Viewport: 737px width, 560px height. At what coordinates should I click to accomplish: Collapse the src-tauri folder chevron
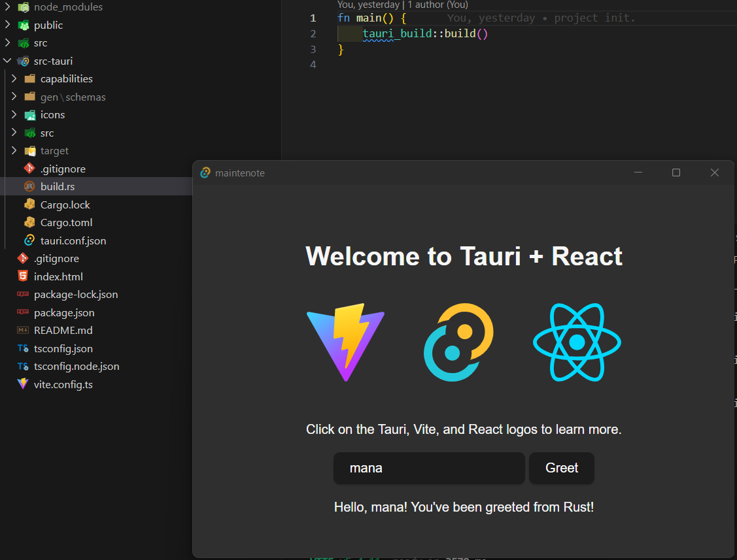pyautogui.click(x=8, y=61)
